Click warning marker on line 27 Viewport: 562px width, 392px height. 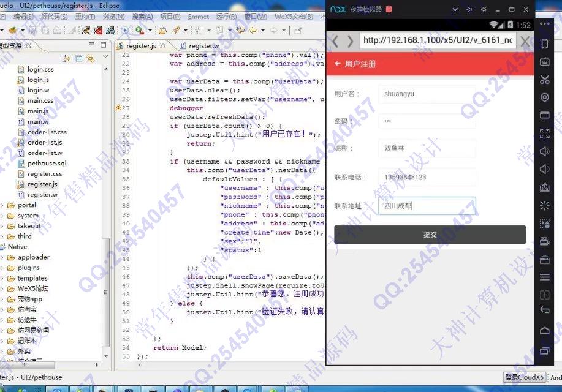(x=118, y=108)
